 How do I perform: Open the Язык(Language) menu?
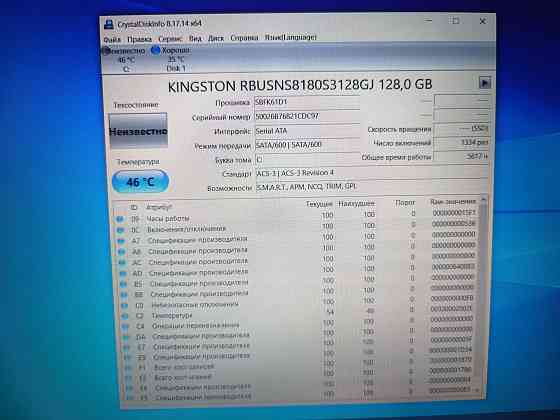(x=291, y=37)
